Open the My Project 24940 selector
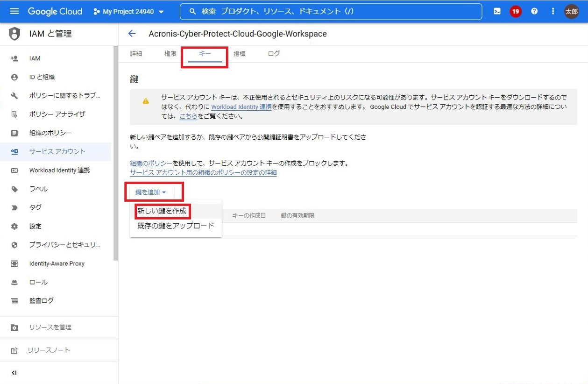This screenshot has width=588, height=384. pos(129,12)
